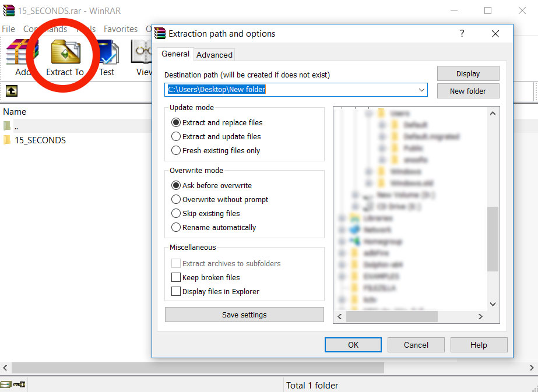Close the Extraction path dialog
The width and height of the screenshot is (538, 392).
tap(495, 34)
